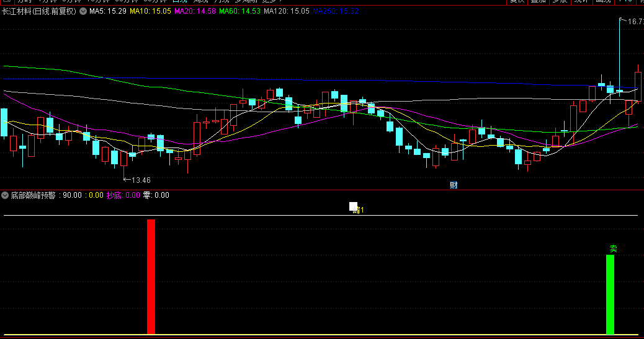
Task: Click the 长江材料(日线.前复权) chart title
Action: [x=39, y=11]
